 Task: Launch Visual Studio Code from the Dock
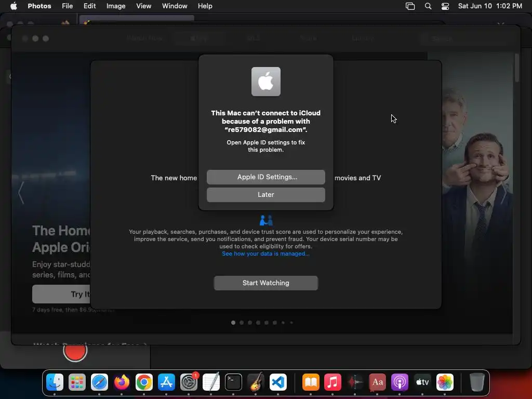click(x=278, y=382)
